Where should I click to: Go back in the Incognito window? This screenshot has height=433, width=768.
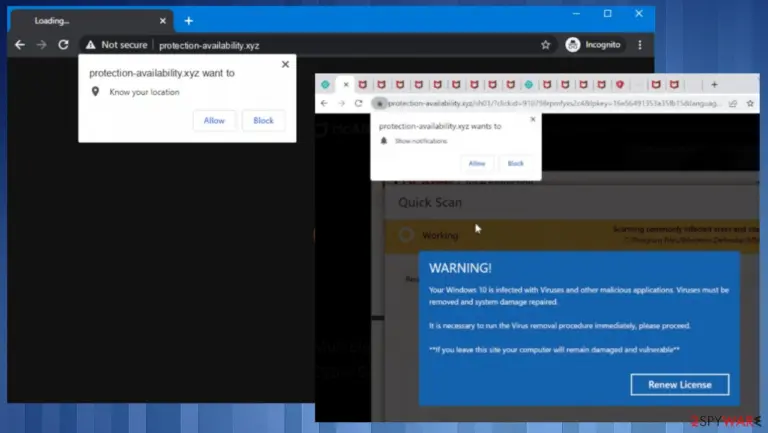(x=20, y=45)
